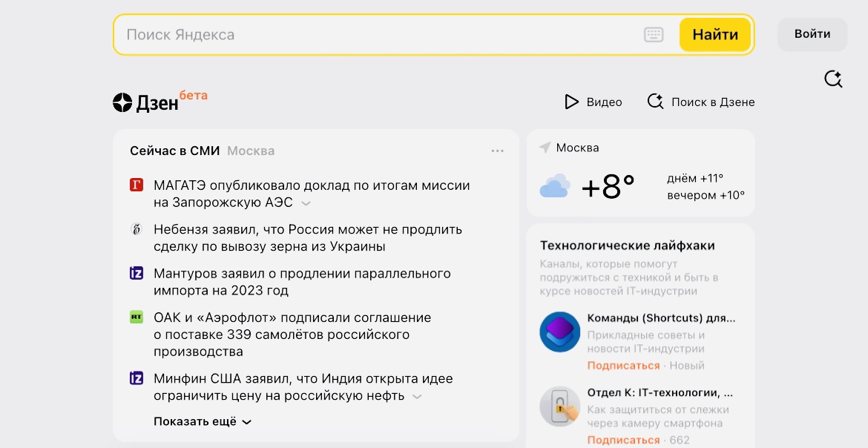Viewport: 868px width, 448px height.
Task: Open the Сейчас в СМИ heading
Action: pyautogui.click(x=175, y=151)
